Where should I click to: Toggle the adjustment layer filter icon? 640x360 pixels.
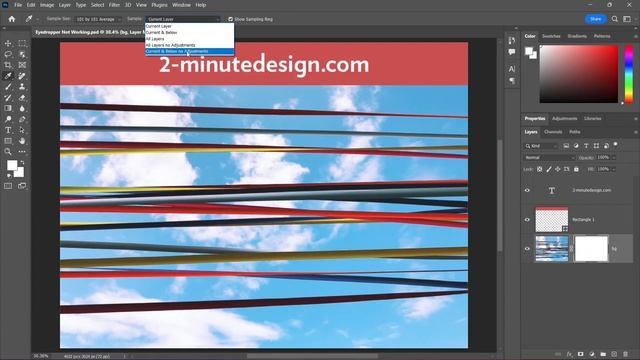click(576, 146)
